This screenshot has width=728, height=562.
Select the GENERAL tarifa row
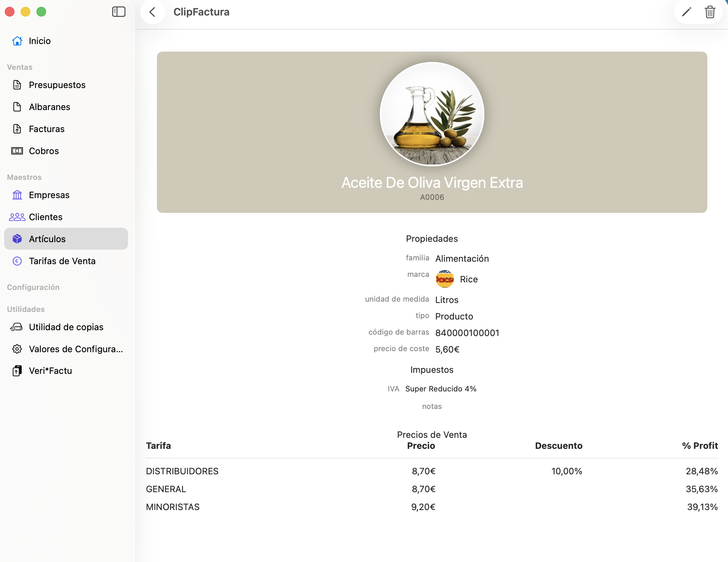pos(166,489)
